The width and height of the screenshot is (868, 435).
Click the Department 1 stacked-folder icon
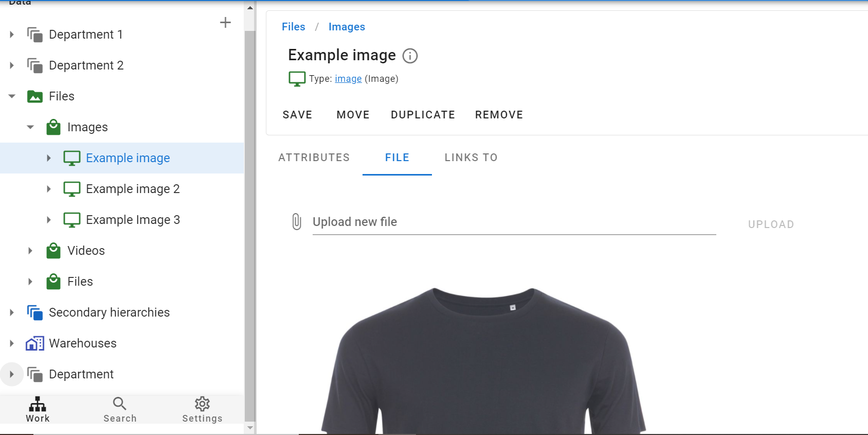point(34,34)
